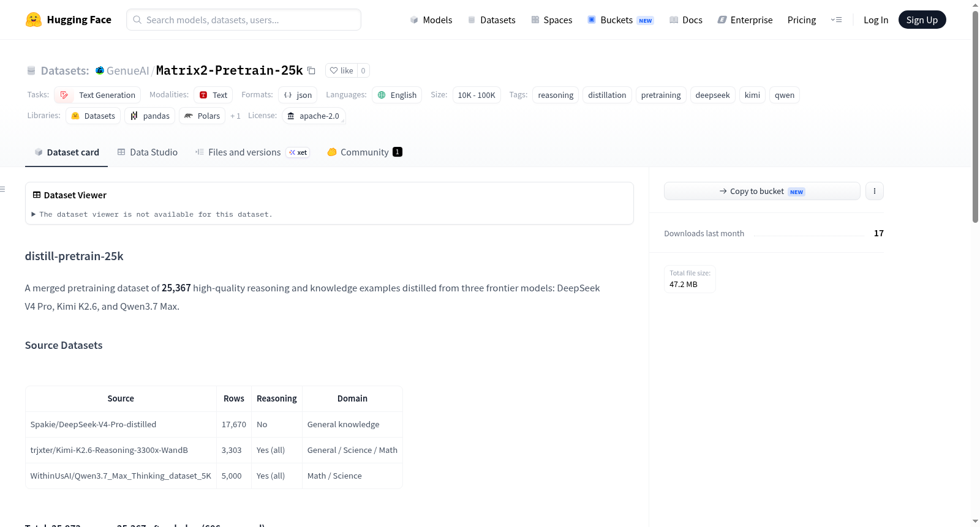Screen dimensions: 980x527
Task: Go to Models in top navigation
Action: click(431, 20)
